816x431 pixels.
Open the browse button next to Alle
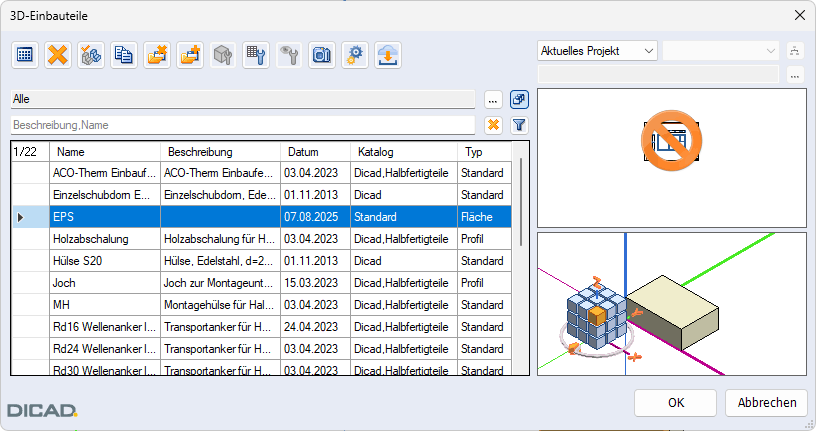(x=493, y=99)
